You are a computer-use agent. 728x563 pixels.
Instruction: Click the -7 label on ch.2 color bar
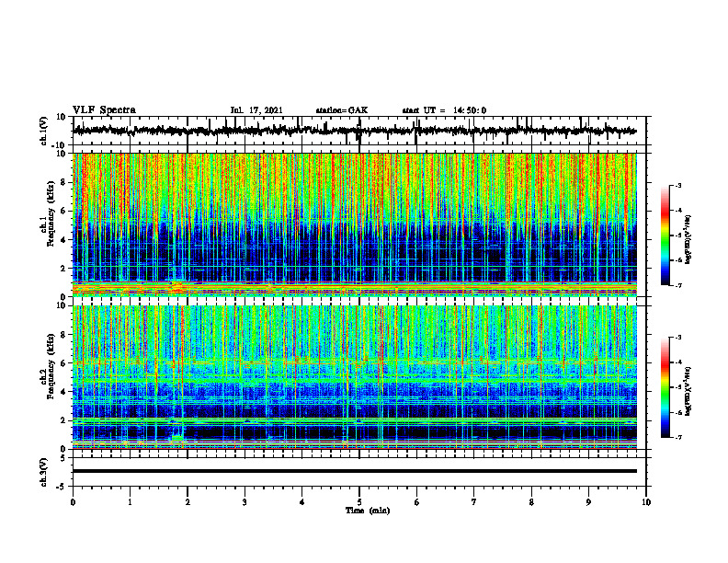point(678,437)
